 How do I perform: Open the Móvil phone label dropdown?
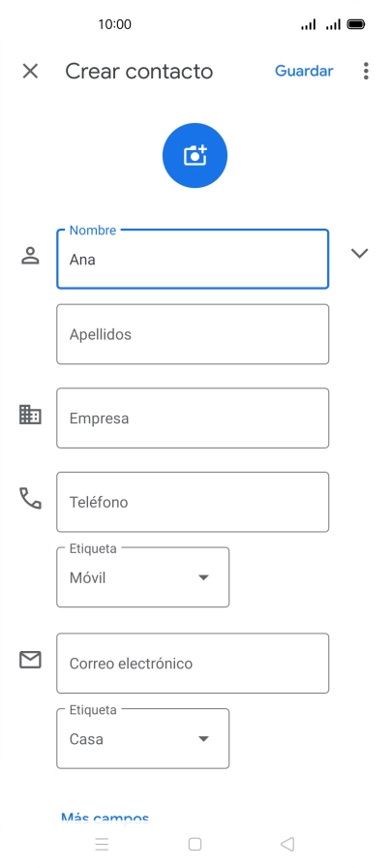142,577
